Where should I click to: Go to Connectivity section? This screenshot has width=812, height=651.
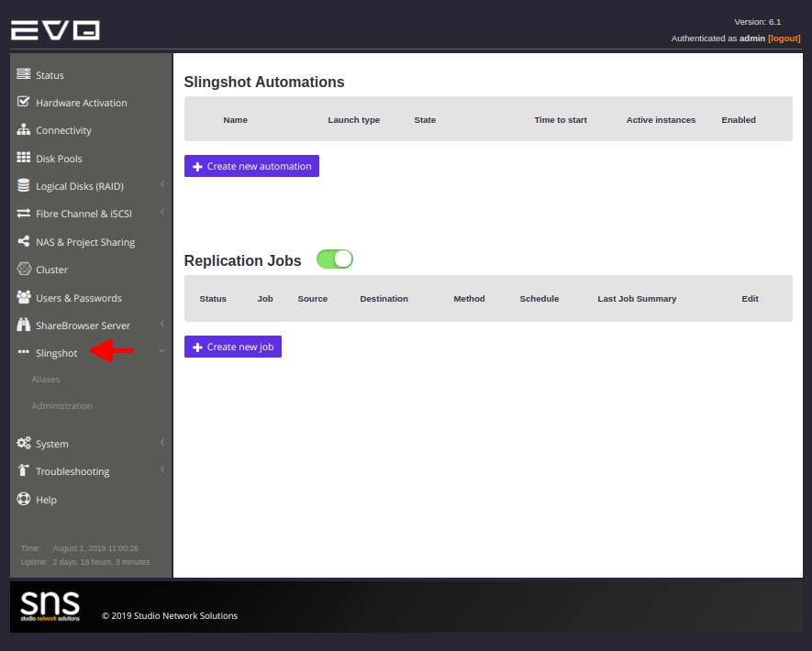(63, 130)
